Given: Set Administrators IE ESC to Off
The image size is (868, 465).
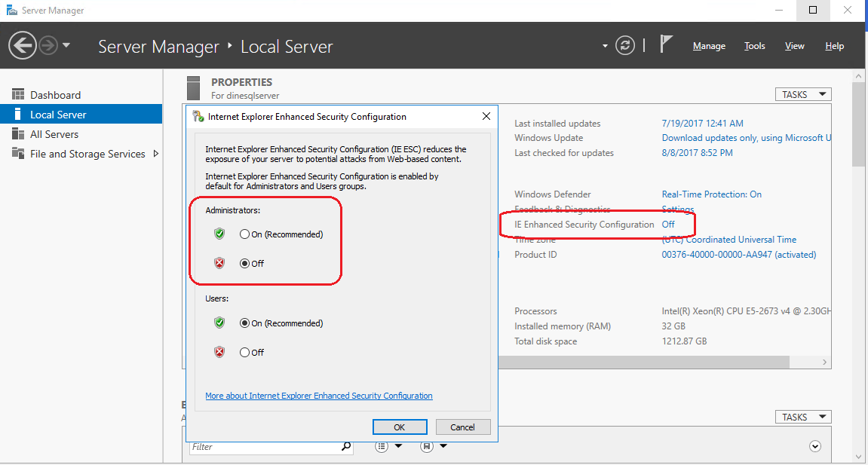Looking at the screenshot, I should [x=244, y=264].
